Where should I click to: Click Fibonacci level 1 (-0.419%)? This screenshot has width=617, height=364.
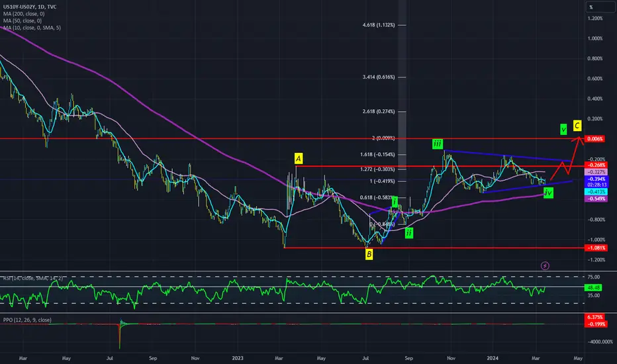pyautogui.click(x=382, y=181)
